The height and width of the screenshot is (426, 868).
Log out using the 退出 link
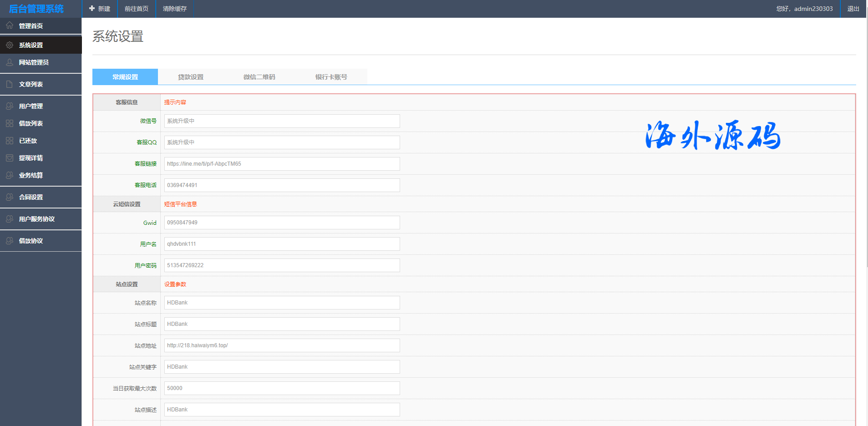[853, 9]
